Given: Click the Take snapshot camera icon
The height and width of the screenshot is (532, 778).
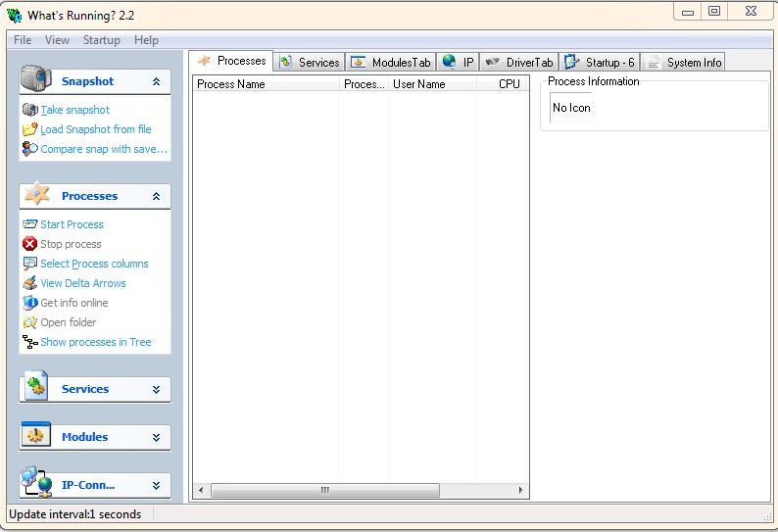Looking at the screenshot, I should tap(29, 110).
